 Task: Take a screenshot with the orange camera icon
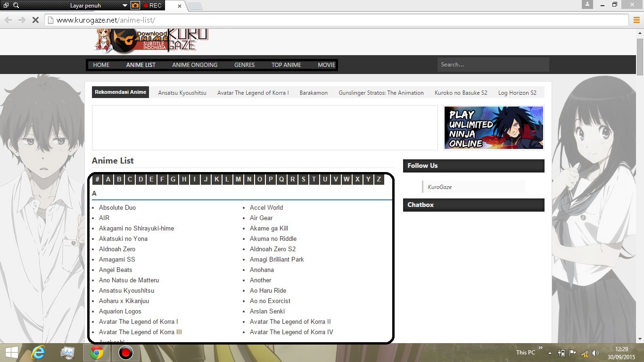[135, 6]
